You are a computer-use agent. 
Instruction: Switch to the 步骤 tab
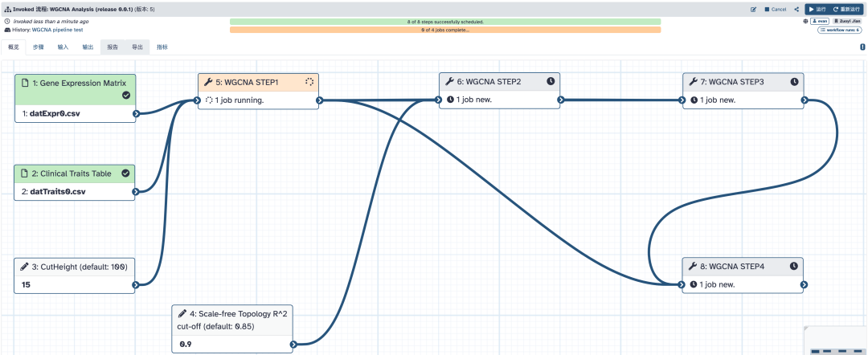pos(39,47)
